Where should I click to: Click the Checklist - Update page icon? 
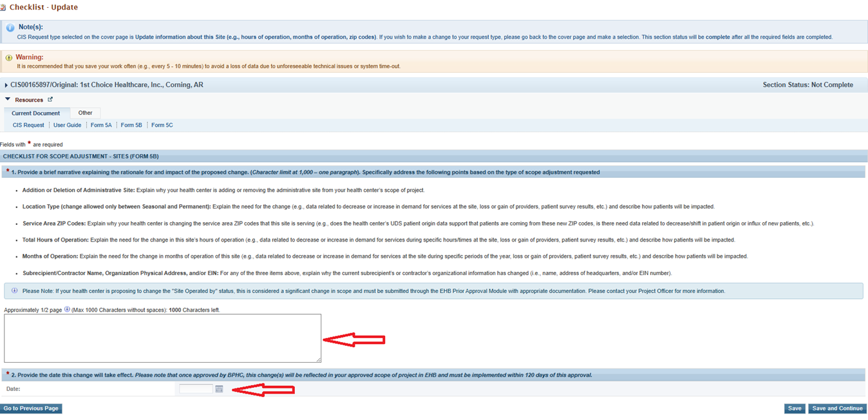pyautogui.click(x=3, y=8)
